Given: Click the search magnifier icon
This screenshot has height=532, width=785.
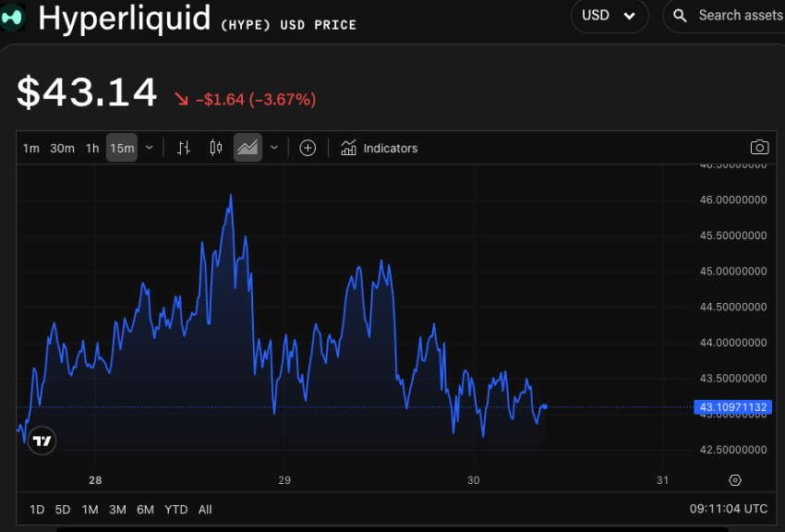Looking at the screenshot, I should 680,16.
